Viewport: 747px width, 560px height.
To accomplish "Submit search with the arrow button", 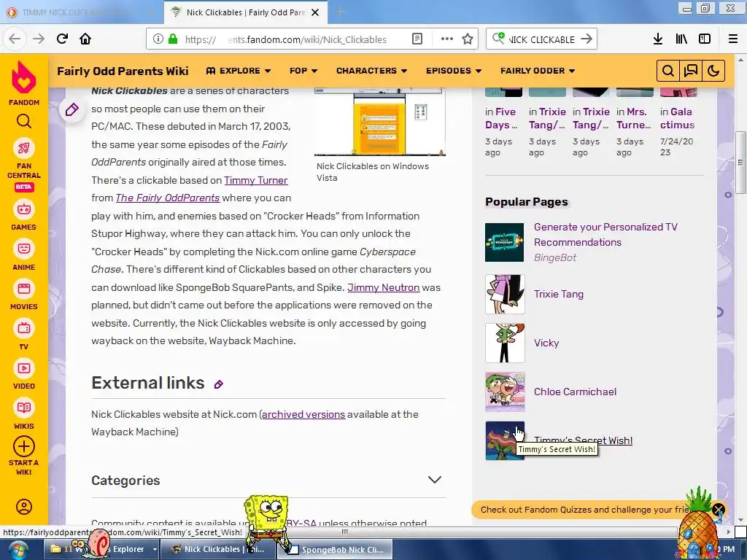I will pyautogui.click(x=587, y=39).
